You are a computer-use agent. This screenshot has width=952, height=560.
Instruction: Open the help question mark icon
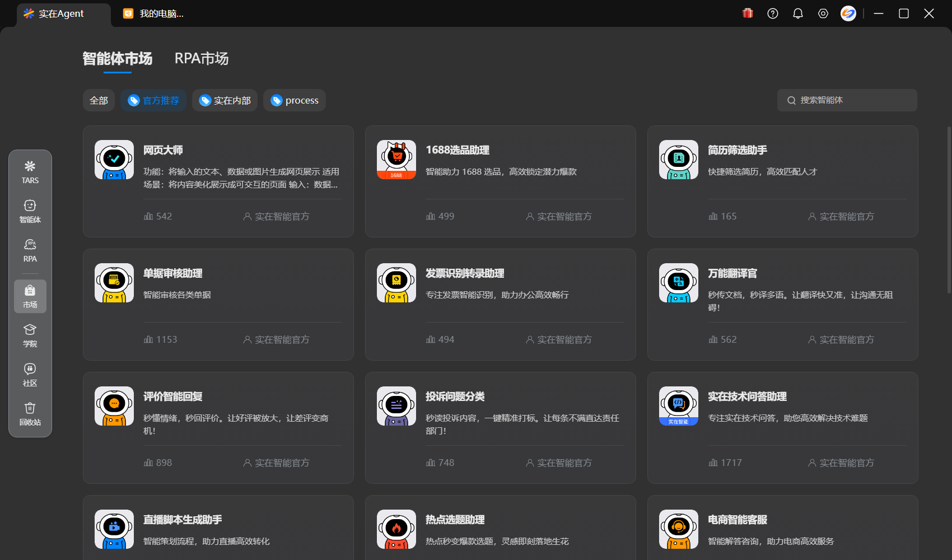[x=773, y=13]
